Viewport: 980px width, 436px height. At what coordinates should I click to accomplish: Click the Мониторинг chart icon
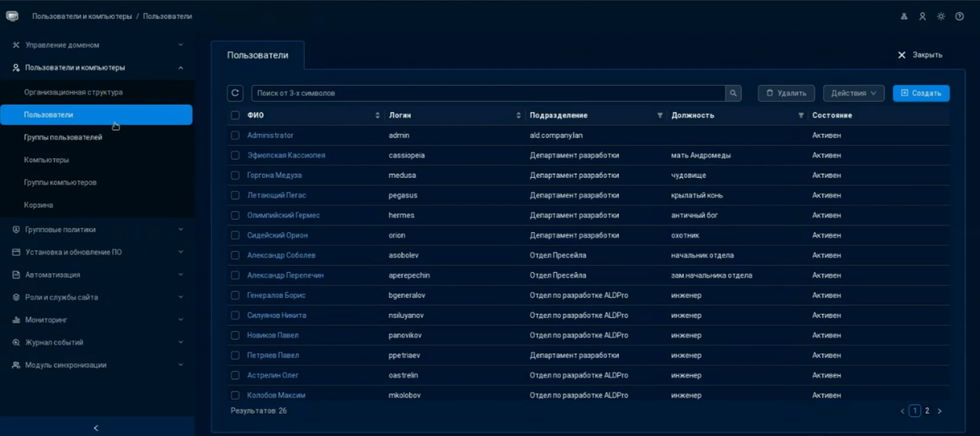coord(16,320)
